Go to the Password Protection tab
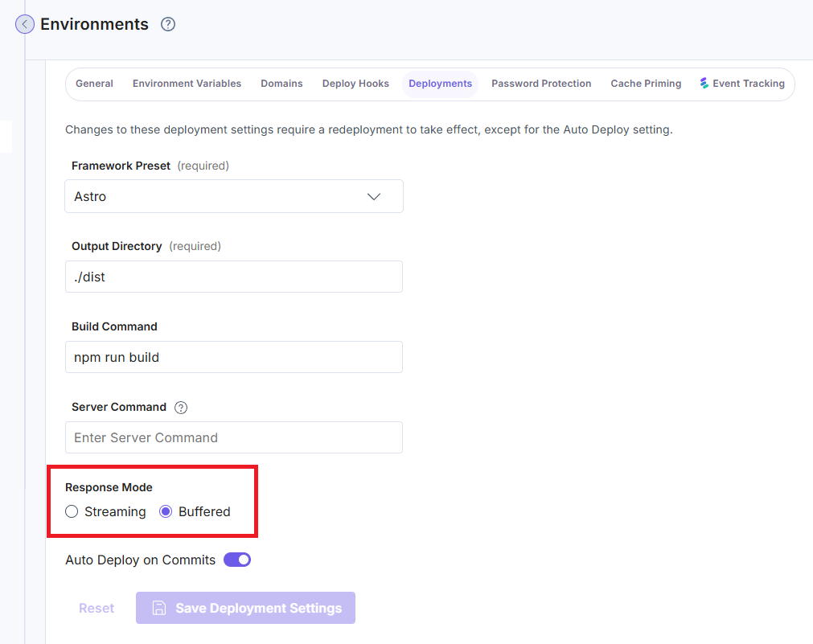813x644 pixels. pos(541,84)
